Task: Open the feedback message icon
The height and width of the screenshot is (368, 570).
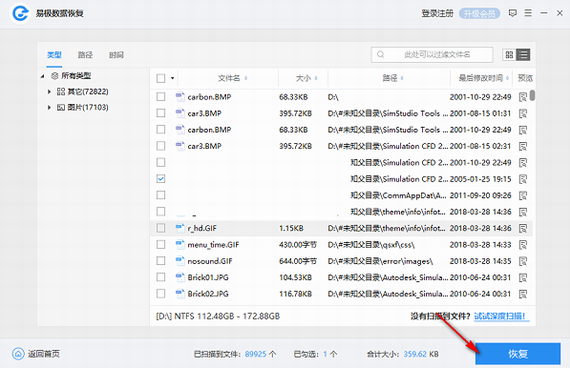Action: (513, 13)
